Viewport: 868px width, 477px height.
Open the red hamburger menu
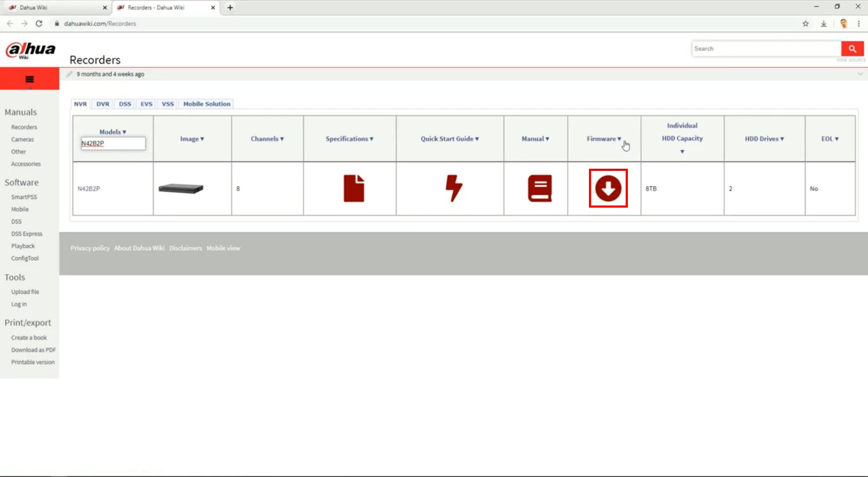[30, 79]
